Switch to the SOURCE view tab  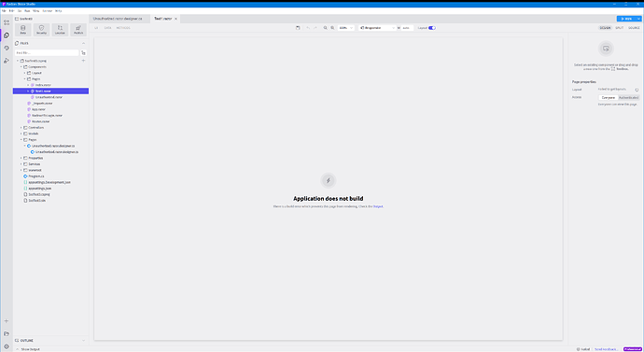pyautogui.click(x=634, y=28)
